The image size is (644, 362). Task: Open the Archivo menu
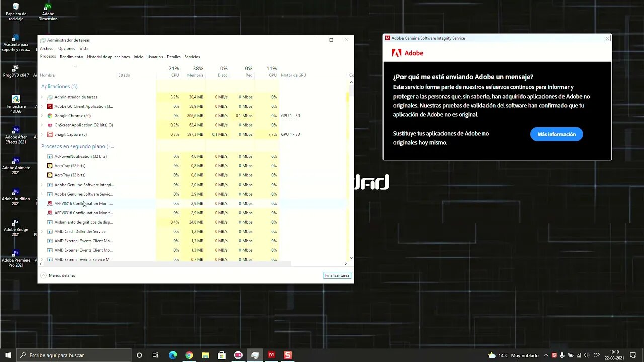[47, 49]
